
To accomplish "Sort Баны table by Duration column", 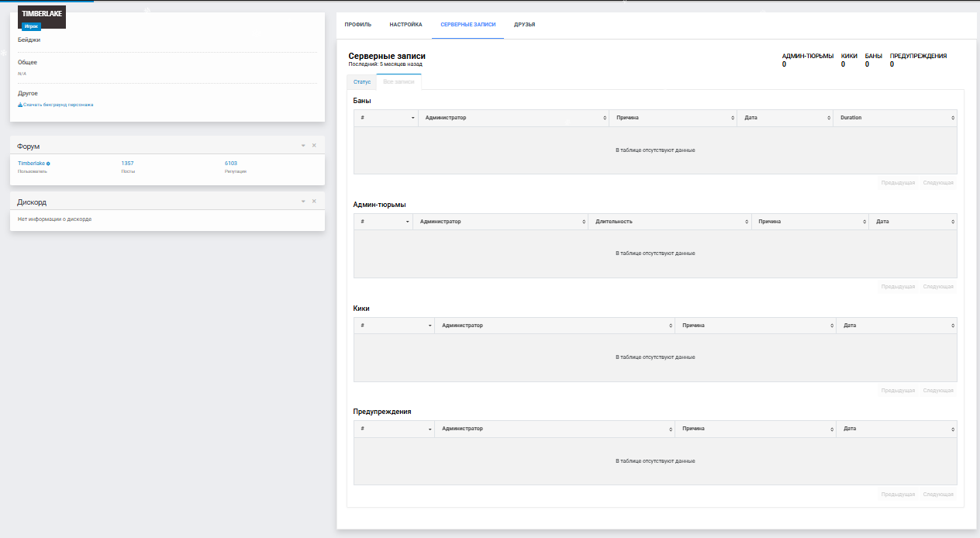I will (895, 118).
